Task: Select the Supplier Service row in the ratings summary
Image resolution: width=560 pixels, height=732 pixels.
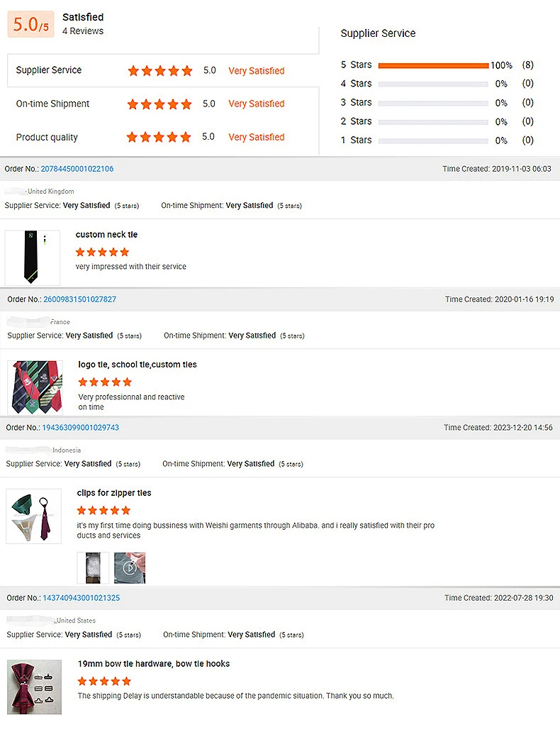Action: 49,70
